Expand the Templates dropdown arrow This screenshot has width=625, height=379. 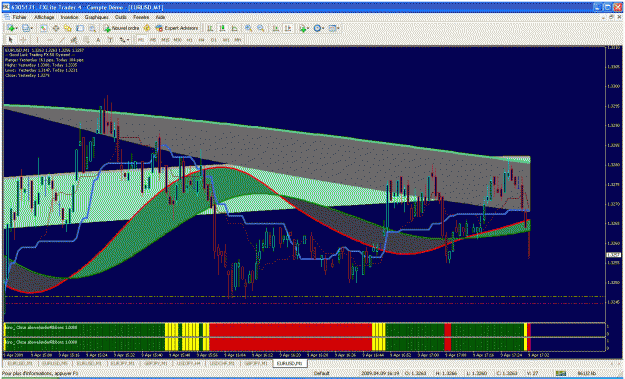338,28
